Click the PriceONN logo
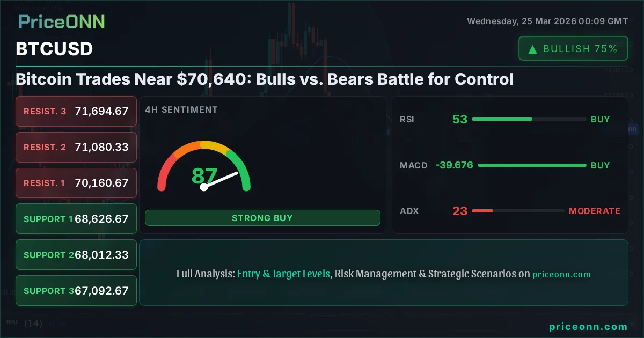The image size is (644, 338). (62, 21)
